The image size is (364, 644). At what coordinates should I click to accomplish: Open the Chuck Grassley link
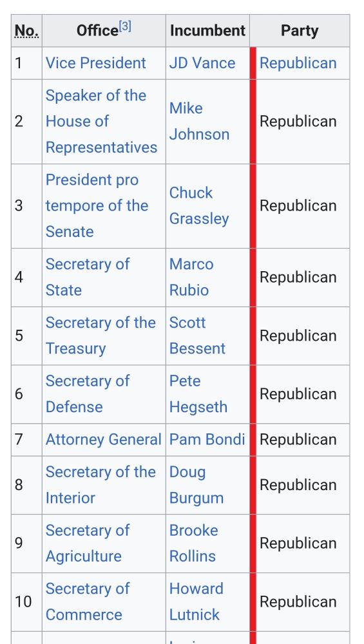[x=199, y=206]
